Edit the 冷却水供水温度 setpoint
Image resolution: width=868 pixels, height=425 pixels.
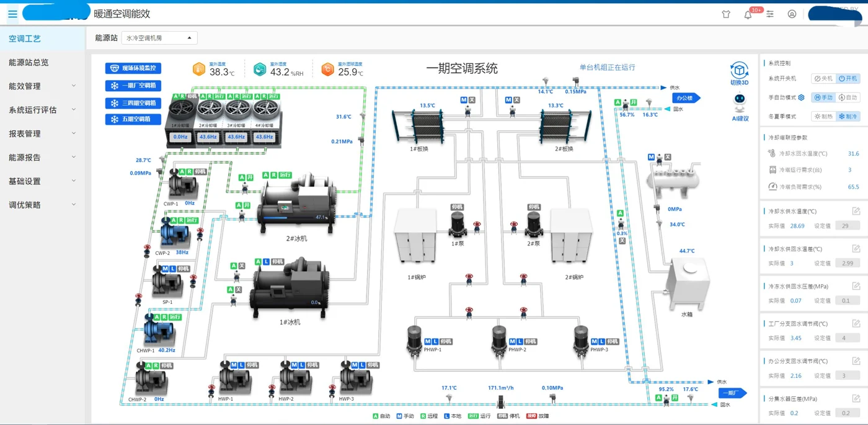856,212
